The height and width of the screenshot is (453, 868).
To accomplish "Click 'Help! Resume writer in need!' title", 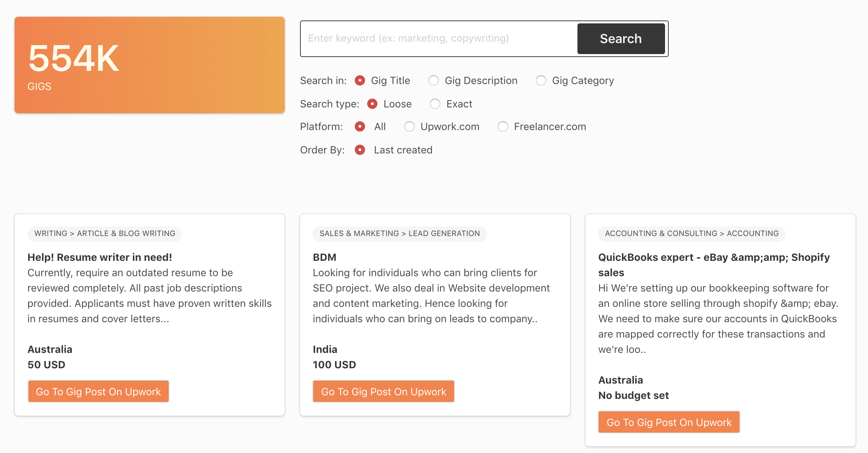I will [x=100, y=257].
